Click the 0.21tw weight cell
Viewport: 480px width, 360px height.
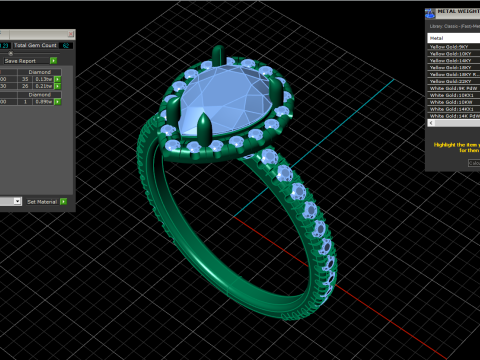43,86
